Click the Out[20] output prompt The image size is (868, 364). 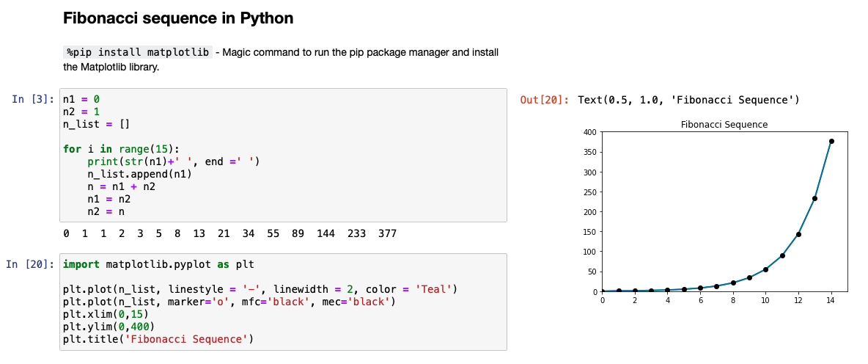(x=544, y=100)
